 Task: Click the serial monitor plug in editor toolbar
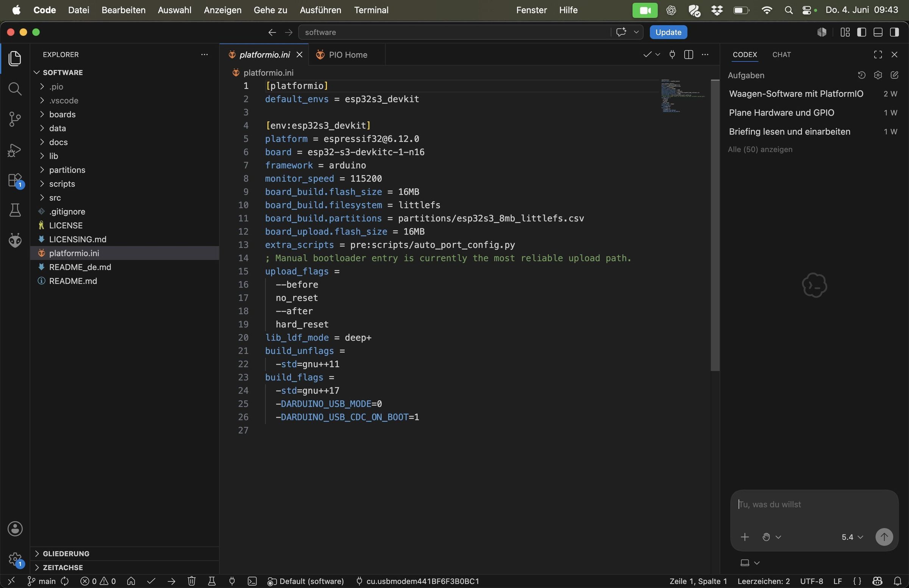672,55
